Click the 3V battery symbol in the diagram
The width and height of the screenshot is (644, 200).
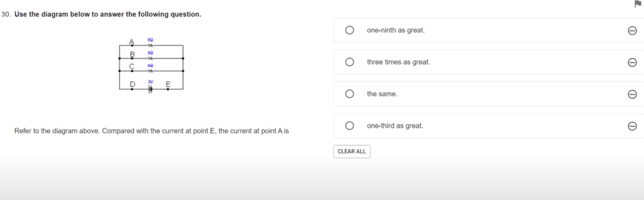pyautogui.click(x=150, y=89)
